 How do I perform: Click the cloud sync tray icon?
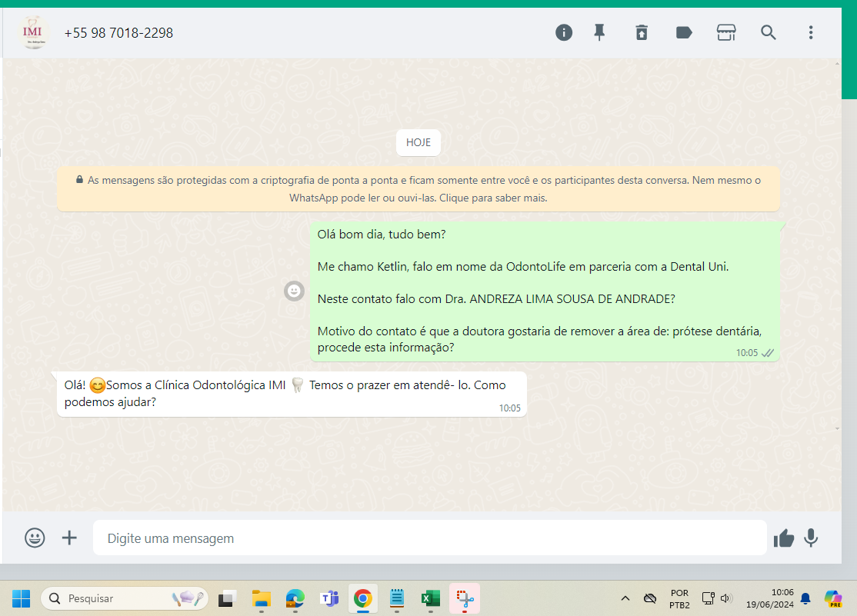coord(650,598)
